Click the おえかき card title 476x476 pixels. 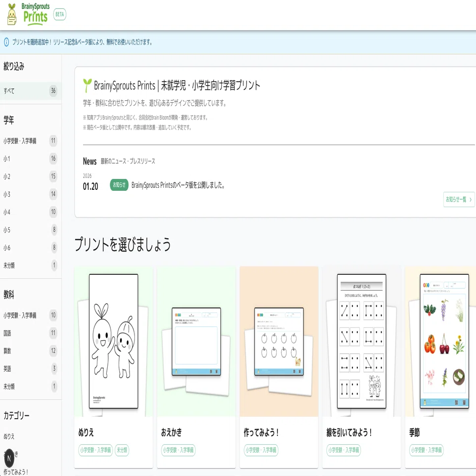(172, 433)
